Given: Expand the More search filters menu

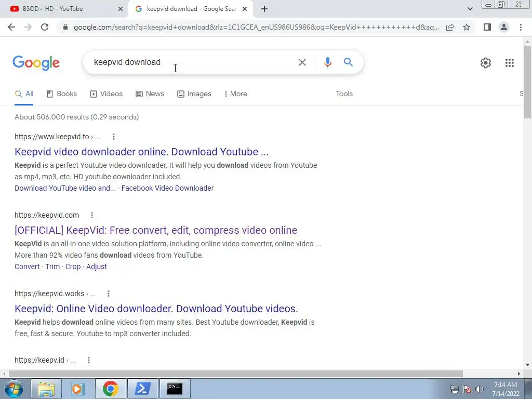Looking at the screenshot, I should point(235,94).
